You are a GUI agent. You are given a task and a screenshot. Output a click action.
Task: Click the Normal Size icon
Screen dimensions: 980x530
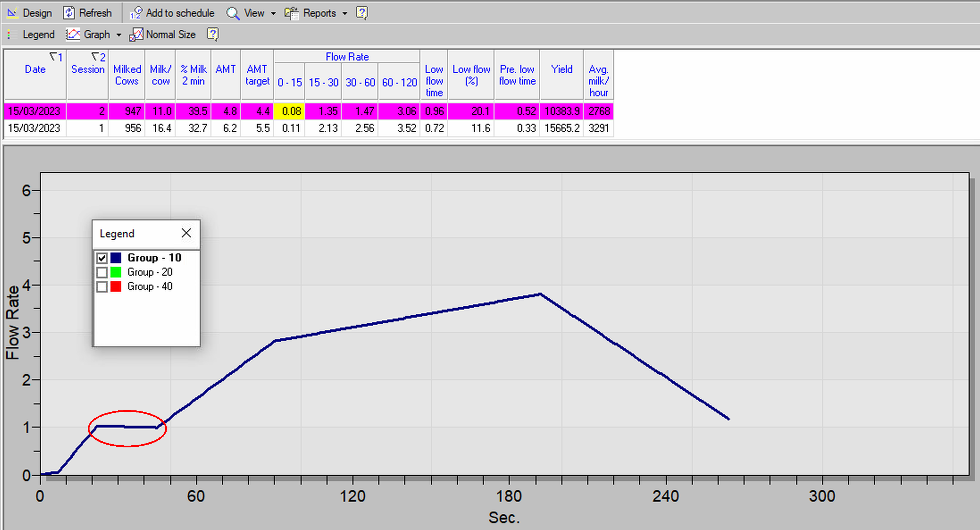[136, 35]
